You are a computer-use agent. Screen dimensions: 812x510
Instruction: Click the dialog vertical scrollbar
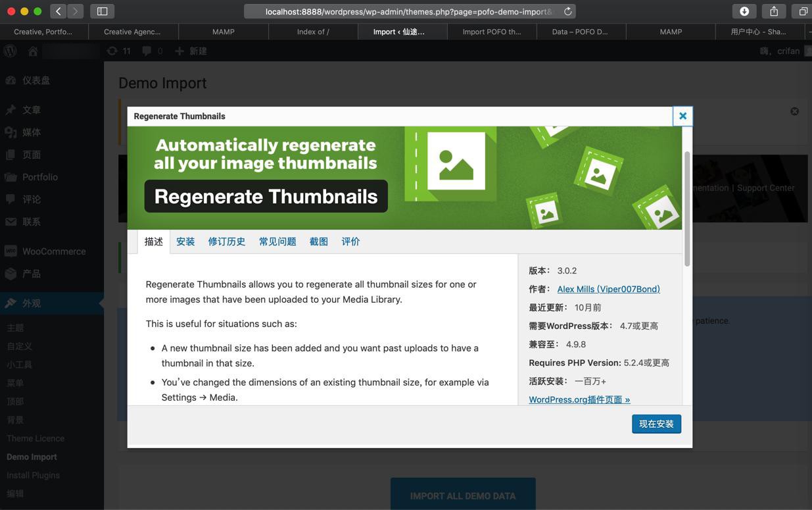pyautogui.click(x=687, y=209)
